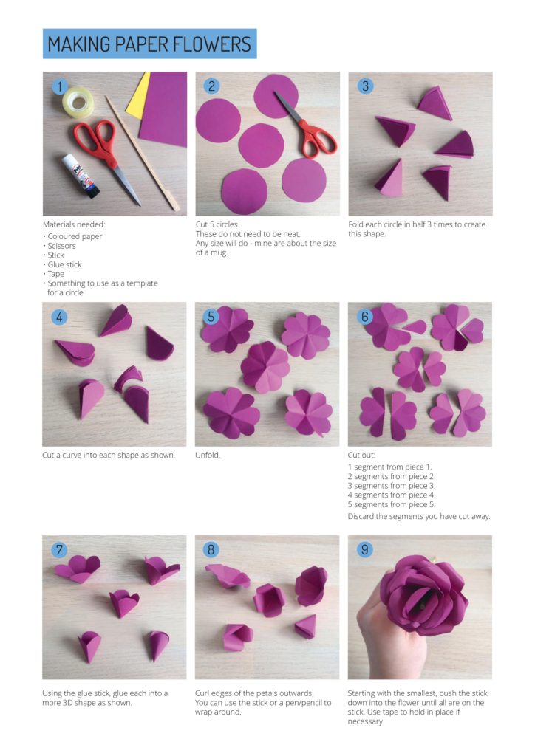This screenshot has height=756, width=535.
Task: Select the materials photo with red scissors
Action: coord(115,144)
